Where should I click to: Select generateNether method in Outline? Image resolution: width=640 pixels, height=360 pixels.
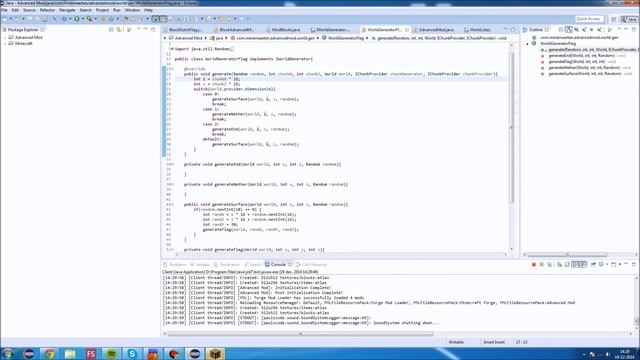pyautogui.click(x=585, y=68)
